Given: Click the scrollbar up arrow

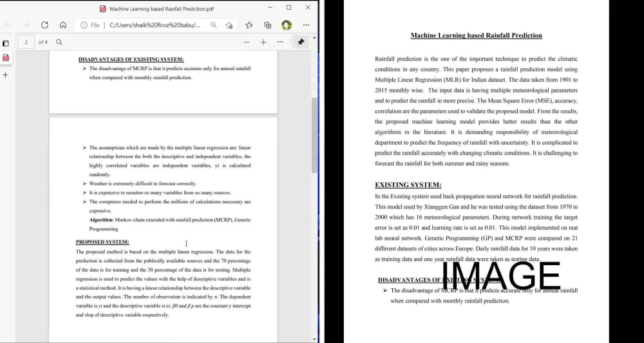Looking at the screenshot, I should (314, 38).
